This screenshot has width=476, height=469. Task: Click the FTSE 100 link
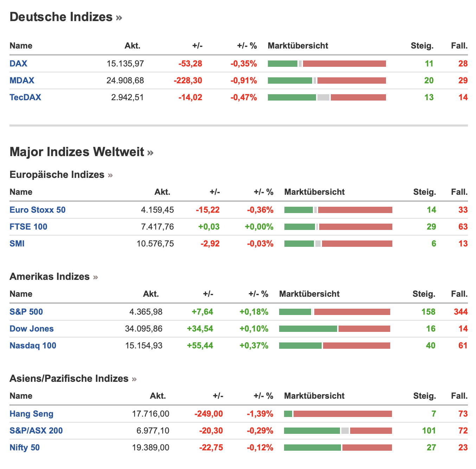28,227
